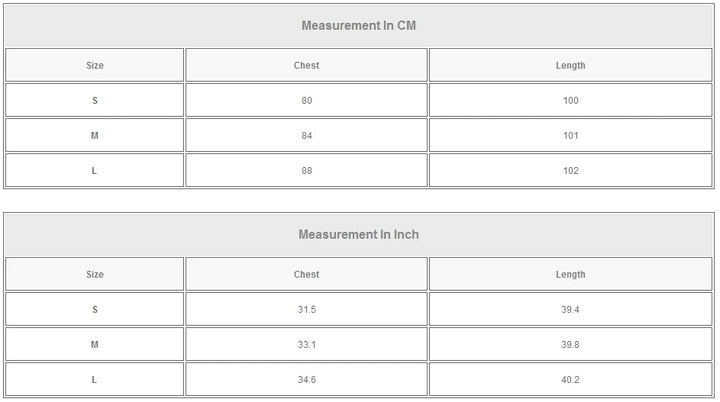Click the Chest header in the Inch table

[x=306, y=275]
